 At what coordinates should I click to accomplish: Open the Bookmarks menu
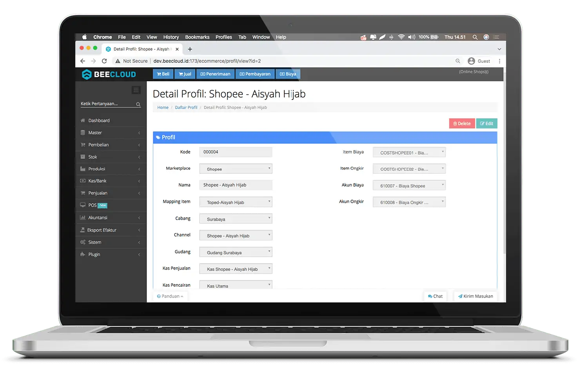(x=197, y=37)
